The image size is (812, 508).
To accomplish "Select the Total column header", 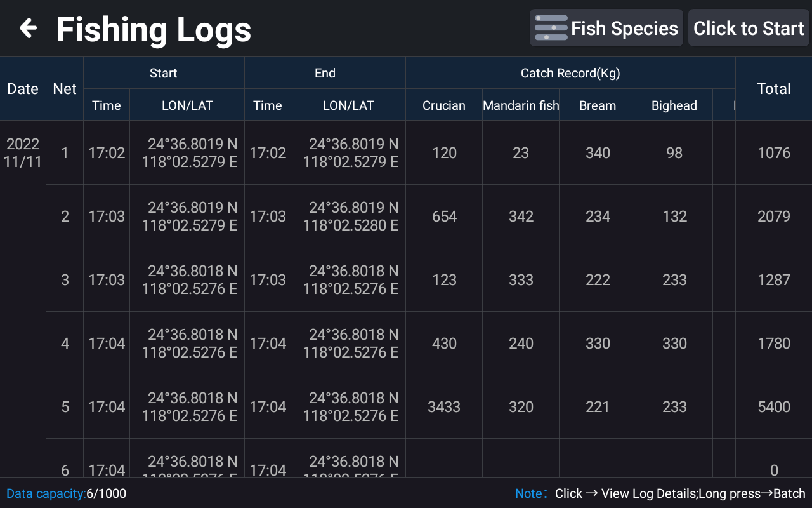I will click(x=773, y=89).
